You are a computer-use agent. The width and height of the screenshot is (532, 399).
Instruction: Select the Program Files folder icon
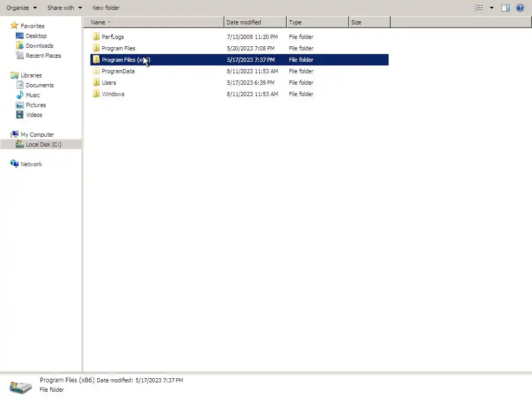[96, 48]
